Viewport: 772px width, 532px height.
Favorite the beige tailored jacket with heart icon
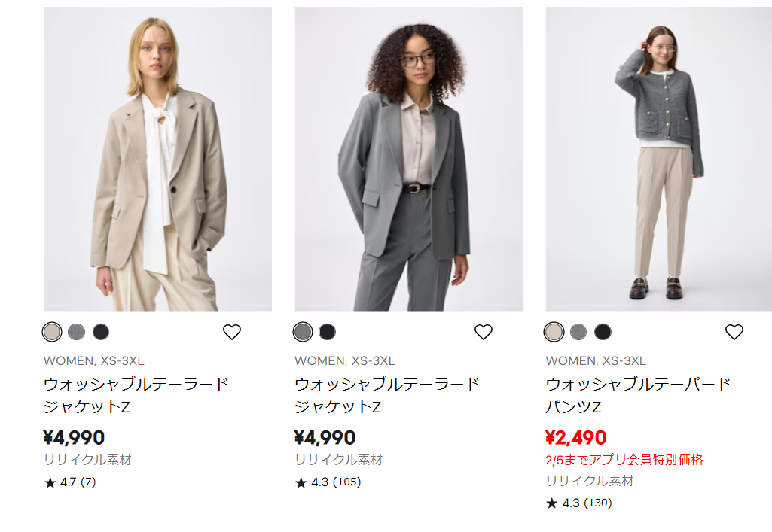click(x=232, y=332)
